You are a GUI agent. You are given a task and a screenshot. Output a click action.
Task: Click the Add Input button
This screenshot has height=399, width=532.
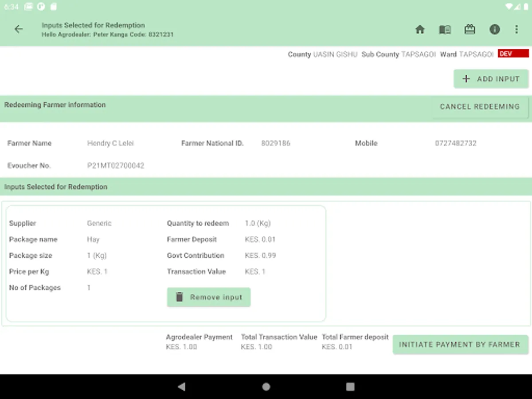coord(491,79)
